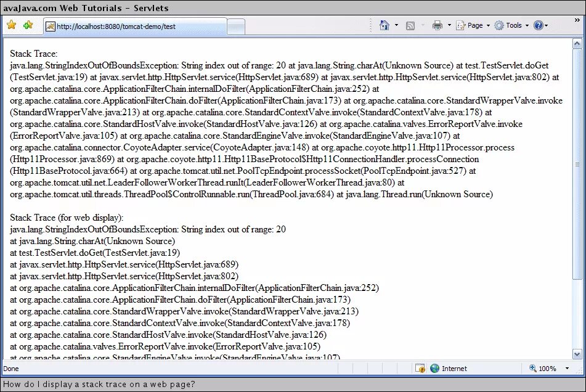Click the Add to Favorites icon

tap(28, 25)
